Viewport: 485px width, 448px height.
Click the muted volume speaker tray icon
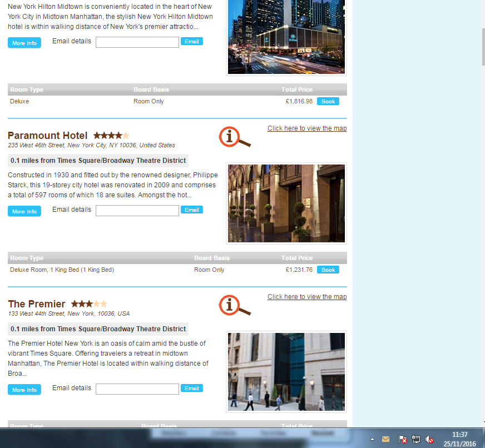tap(429, 439)
